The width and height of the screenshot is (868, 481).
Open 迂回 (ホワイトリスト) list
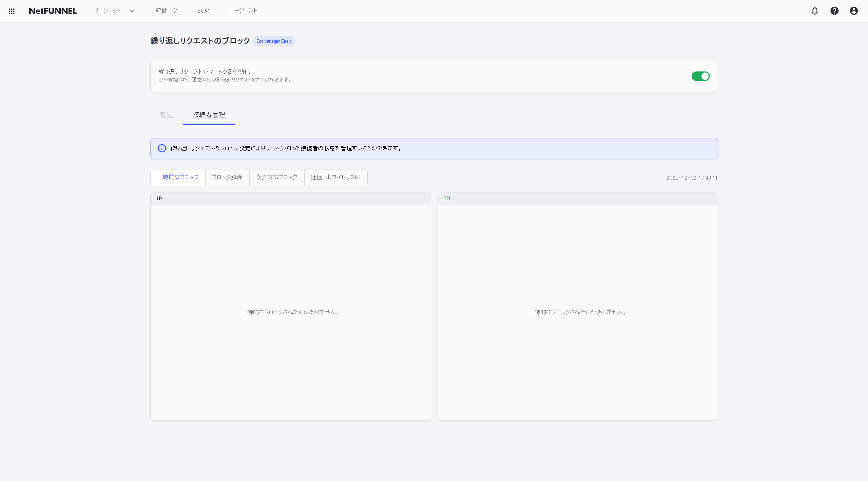(x=335, y=177)
